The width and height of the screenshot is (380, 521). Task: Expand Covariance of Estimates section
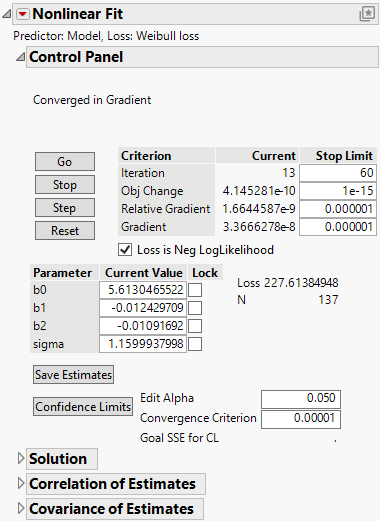pos(21,508)
